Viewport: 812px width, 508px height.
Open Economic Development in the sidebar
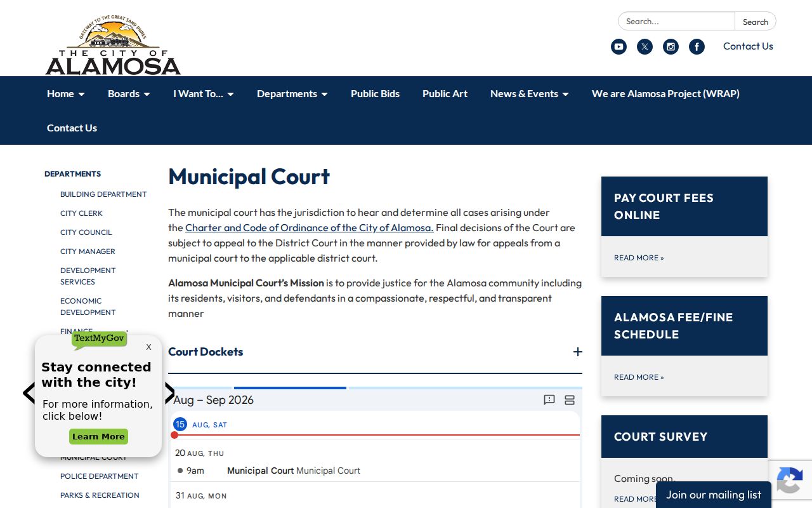88,307
